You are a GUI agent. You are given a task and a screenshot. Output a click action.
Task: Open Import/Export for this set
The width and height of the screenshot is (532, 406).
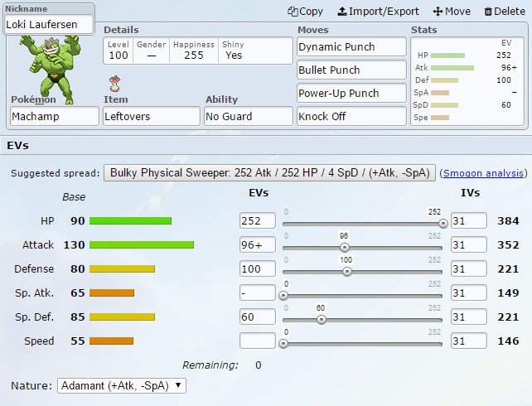(379, 12)
